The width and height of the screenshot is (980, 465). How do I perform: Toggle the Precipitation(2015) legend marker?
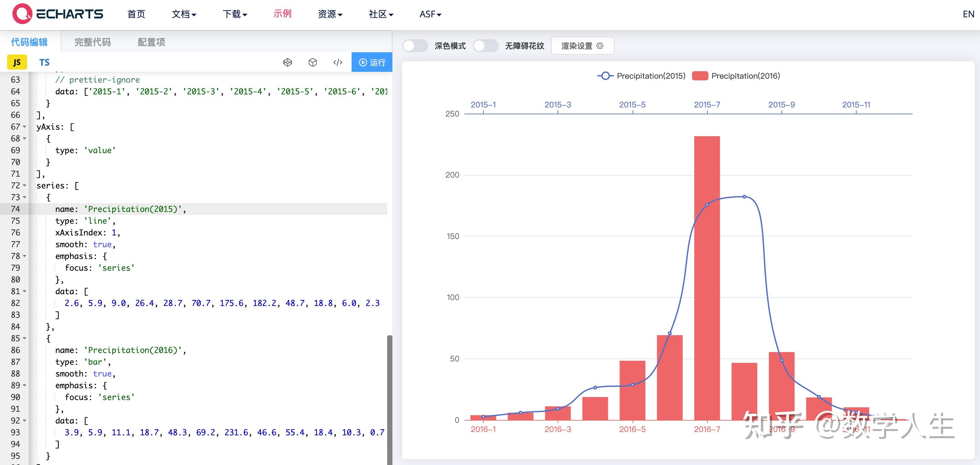[605, 76]
